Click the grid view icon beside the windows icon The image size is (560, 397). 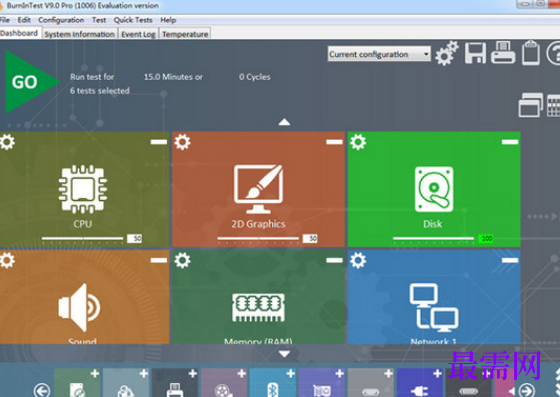(554, 105)
